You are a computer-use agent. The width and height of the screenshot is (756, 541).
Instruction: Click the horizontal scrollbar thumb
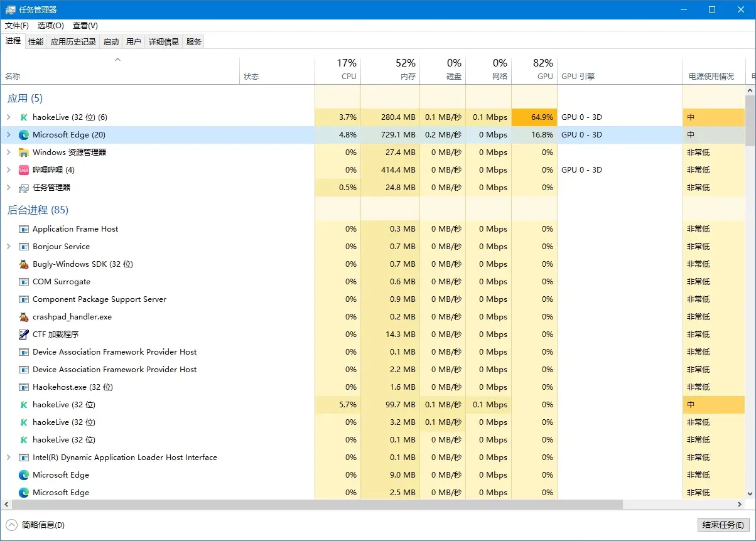point(316,504)
